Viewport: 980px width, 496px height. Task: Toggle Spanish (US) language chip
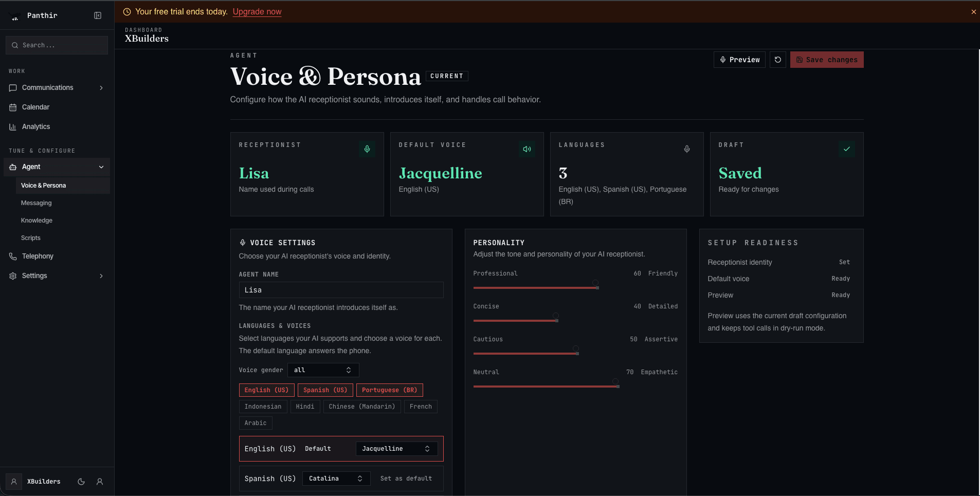pos(325,390)
